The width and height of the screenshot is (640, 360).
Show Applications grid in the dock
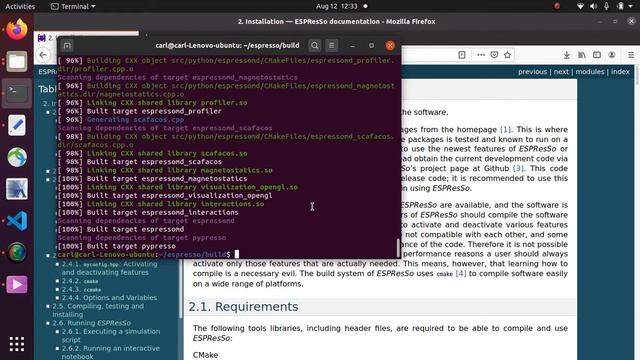[x=17, y=344]
